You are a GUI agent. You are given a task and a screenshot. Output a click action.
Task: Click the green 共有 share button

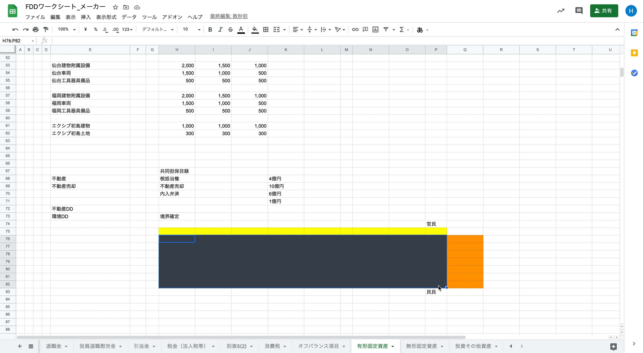pyautogui.click(x=604, y=11)
